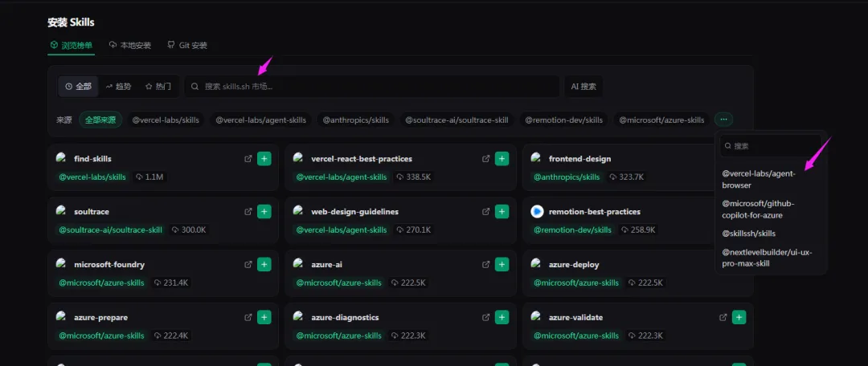Open @soultrace-ai/soultrace-skill tag on soultrace card

(111, 230)
